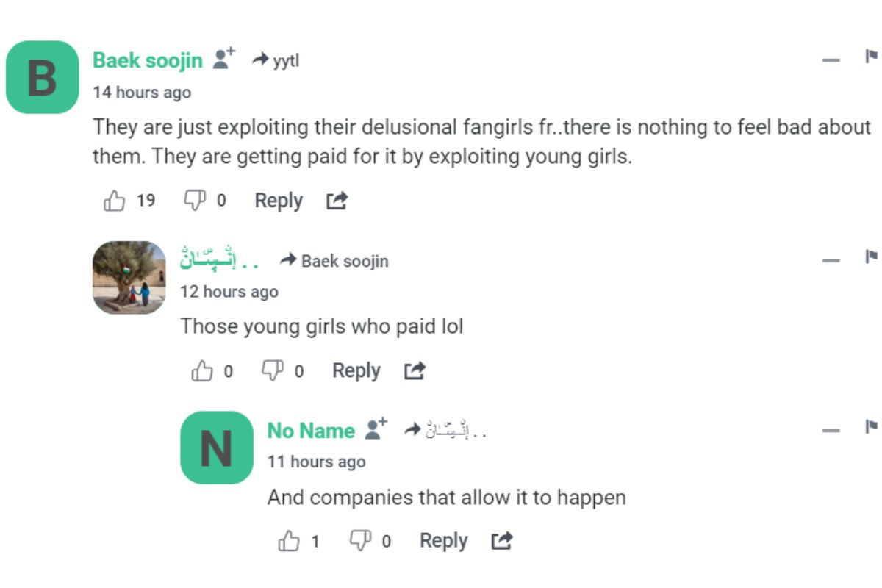Reply to the 'Those young girls' comment
This screenshot has height=588, width=882.
pos(356,371)
